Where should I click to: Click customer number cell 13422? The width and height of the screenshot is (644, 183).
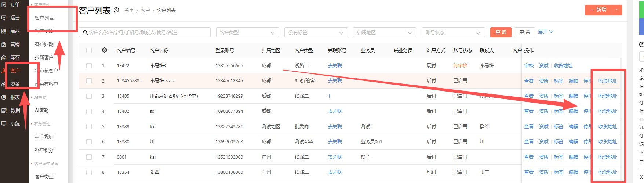123,66
